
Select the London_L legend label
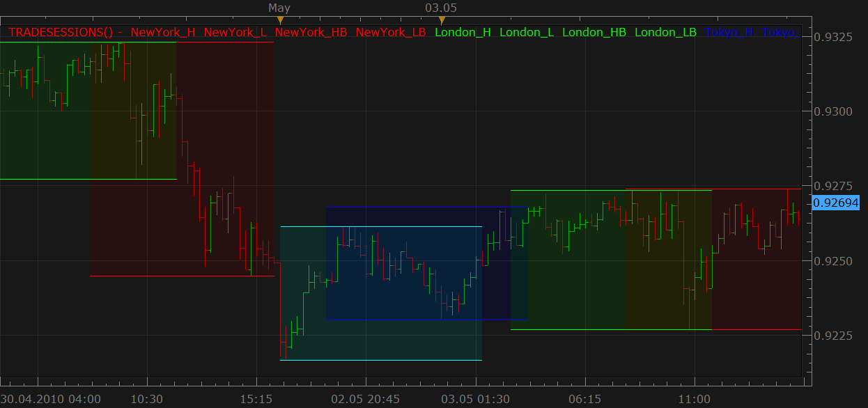527,32
